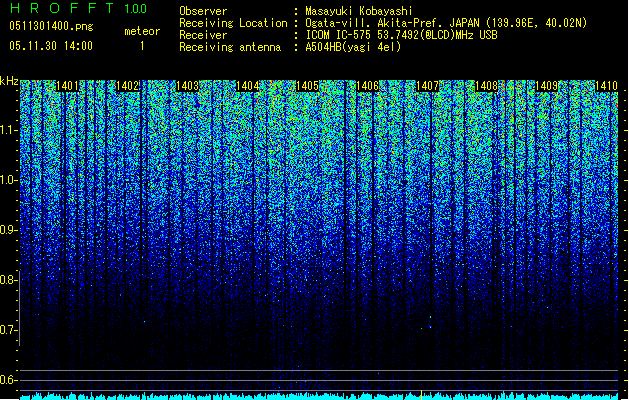The width and height of the screenshot is (629, 400).
Task: Click the 0.8 kHz axis tick
Action: [9, 280]
